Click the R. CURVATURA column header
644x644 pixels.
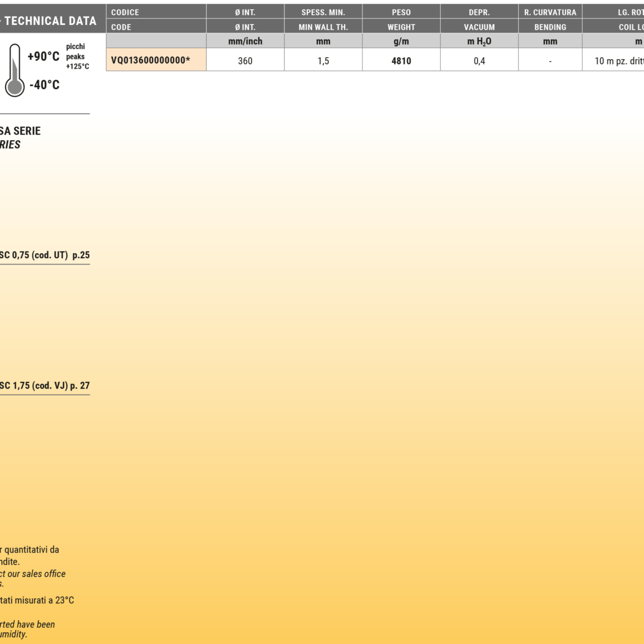coord(550,12)
